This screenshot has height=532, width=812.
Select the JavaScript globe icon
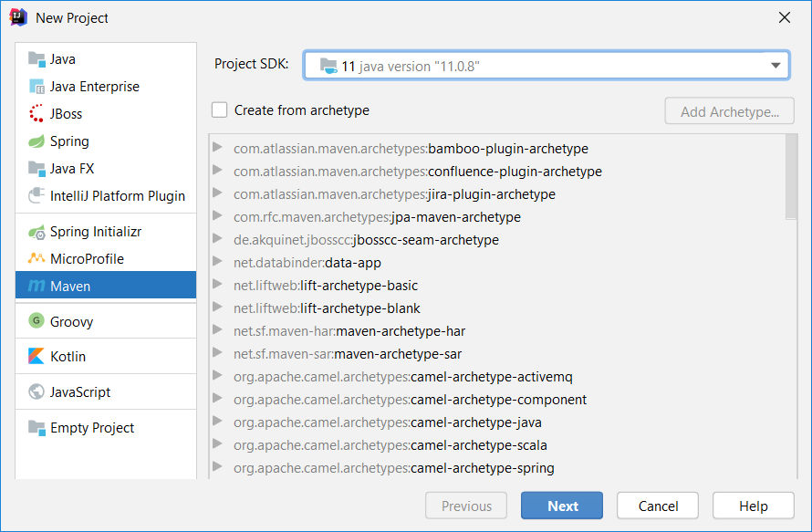pos(36,392)
